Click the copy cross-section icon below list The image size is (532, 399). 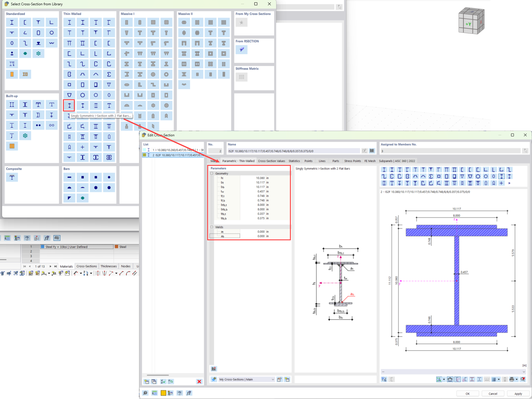(x=154, y=382)
